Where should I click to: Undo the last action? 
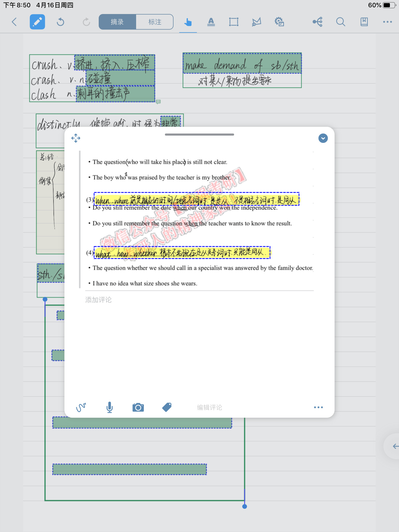click(x=60, y=22)
